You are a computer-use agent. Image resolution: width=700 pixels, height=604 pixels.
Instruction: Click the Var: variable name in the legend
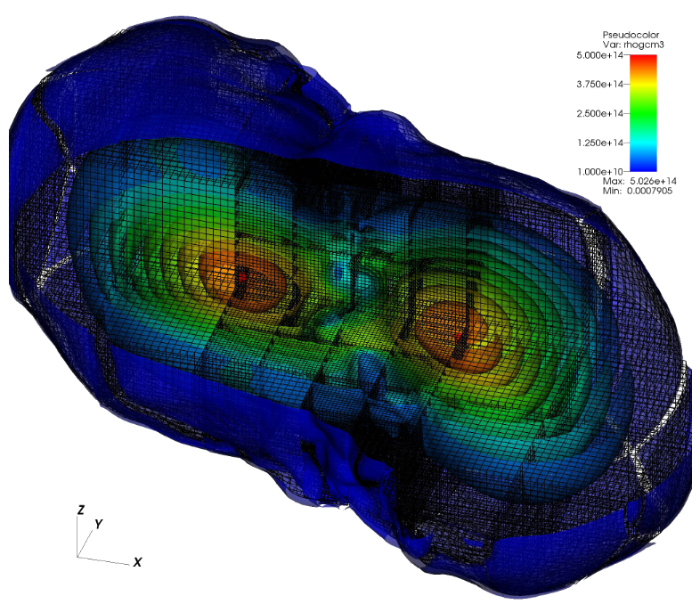631,44
